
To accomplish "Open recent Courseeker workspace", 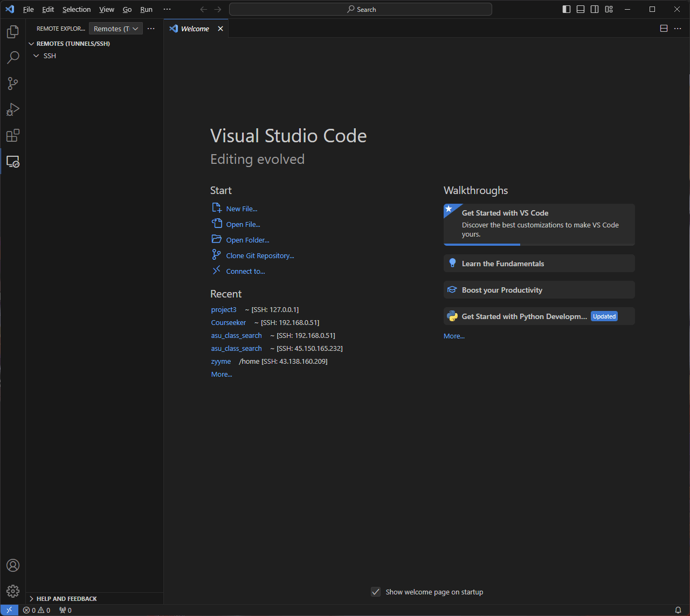I will tap(229, 323).
